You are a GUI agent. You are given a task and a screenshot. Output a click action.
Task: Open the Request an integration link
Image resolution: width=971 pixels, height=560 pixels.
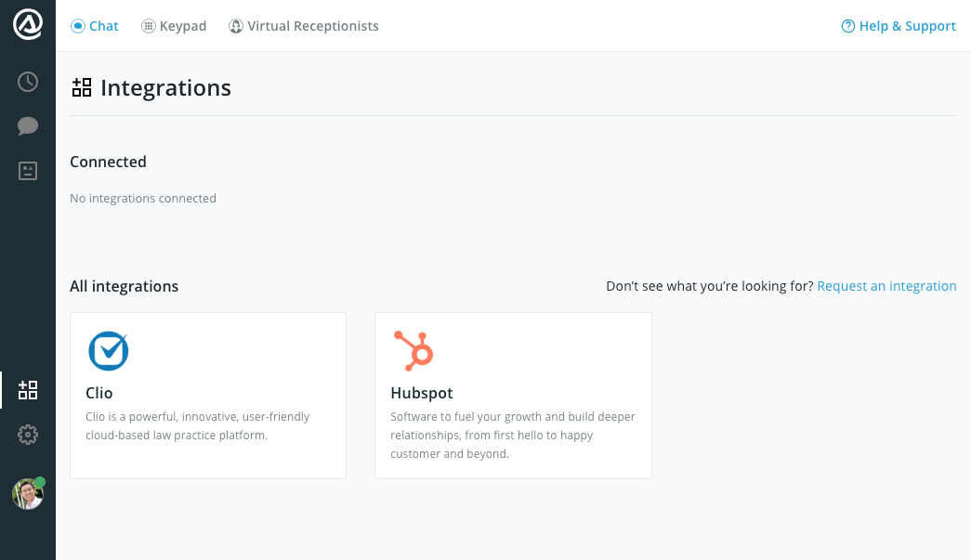(x=886, y=285)
